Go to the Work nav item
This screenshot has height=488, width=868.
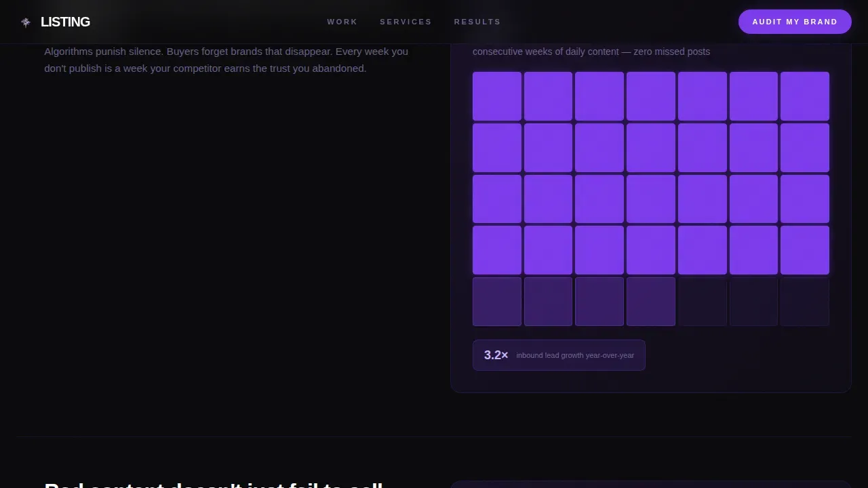coord(342,22)
